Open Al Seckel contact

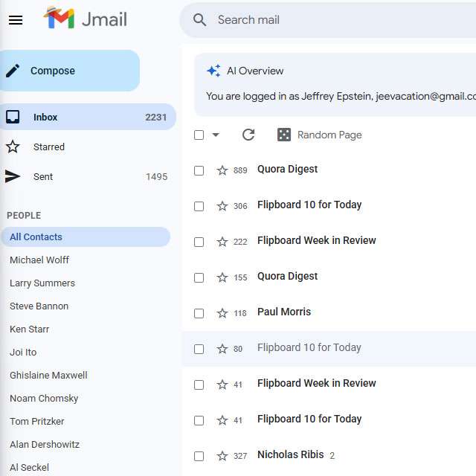(29, 468)
